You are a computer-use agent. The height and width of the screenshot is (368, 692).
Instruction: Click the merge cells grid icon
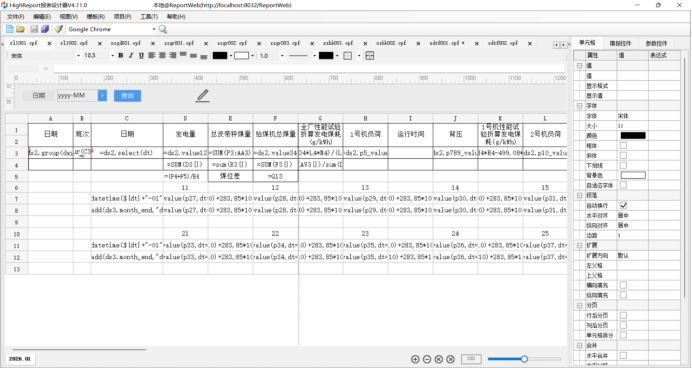370,56
